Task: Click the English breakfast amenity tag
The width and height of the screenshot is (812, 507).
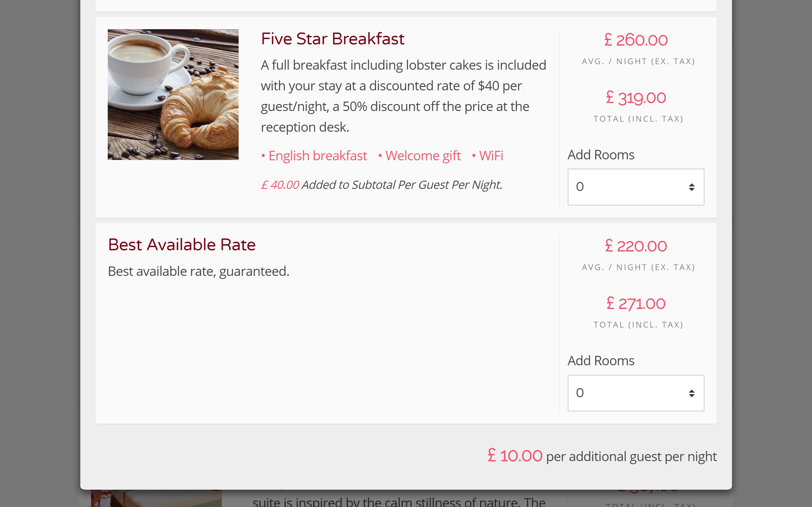Action: 314,156
